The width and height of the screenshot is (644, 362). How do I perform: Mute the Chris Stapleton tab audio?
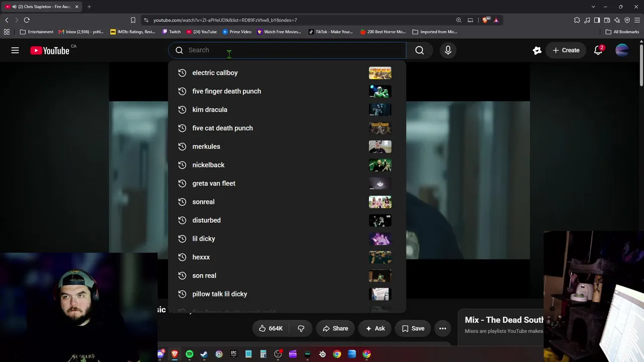point(14,7)
